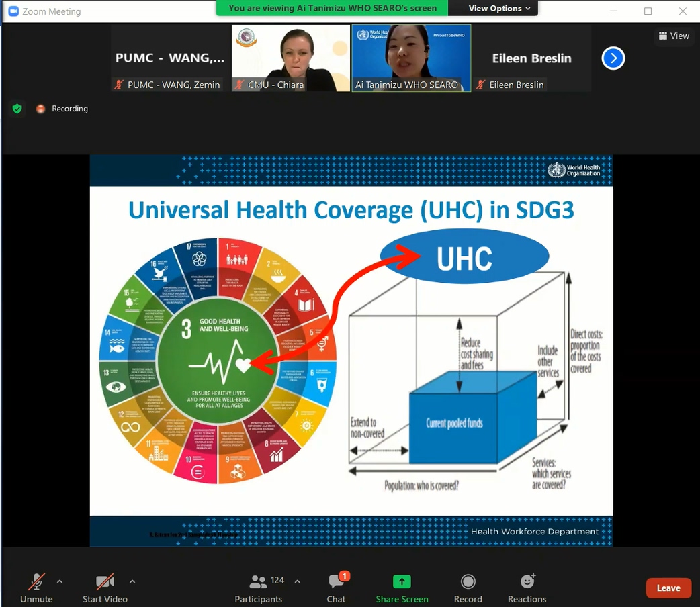The width and height of the screenshot is (700, 607).
Task: Expand video options arrow beside Start Video
Action: click(132, 581)
